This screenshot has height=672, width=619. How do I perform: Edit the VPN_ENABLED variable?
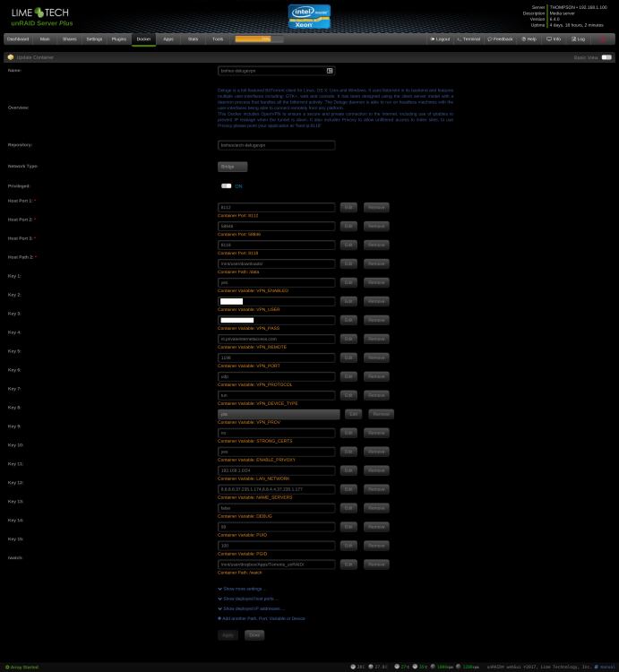tap(348, 282)
